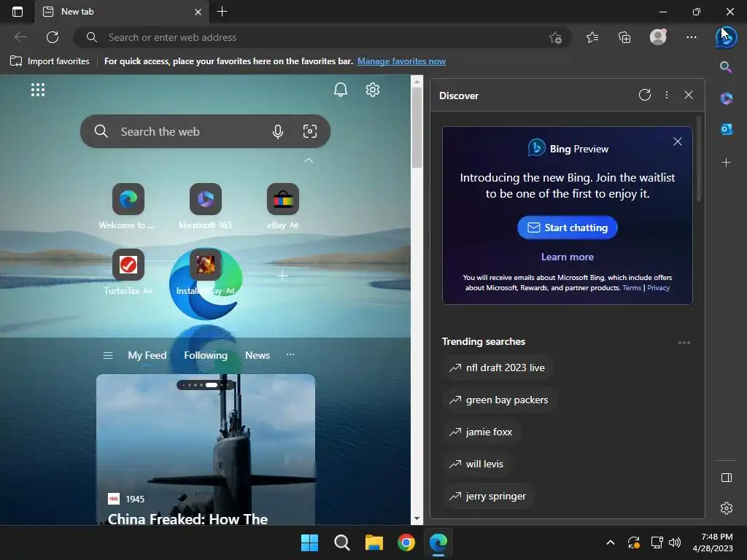Image resolution: width=747 pixels, height=560 pixels.
Task: Open the Terms link
Action: click(x=632, y=287)
